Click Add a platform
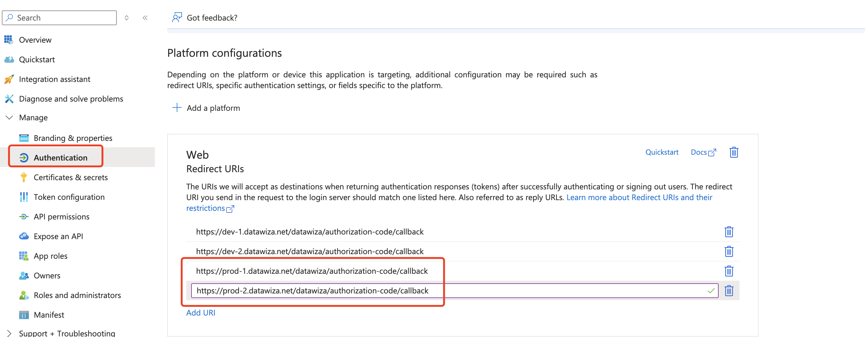The height and width of the screenshot is (337, 868). [213, 108]
